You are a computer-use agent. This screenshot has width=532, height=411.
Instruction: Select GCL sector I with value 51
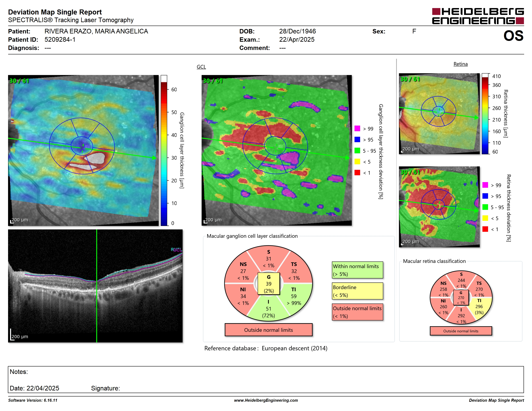click(x=268, y=309)
